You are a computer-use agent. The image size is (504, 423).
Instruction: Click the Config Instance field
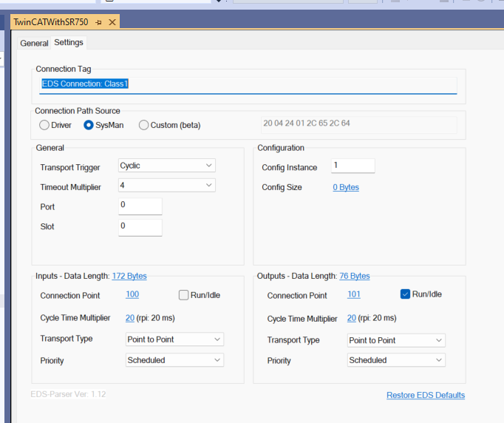[353, 166]
